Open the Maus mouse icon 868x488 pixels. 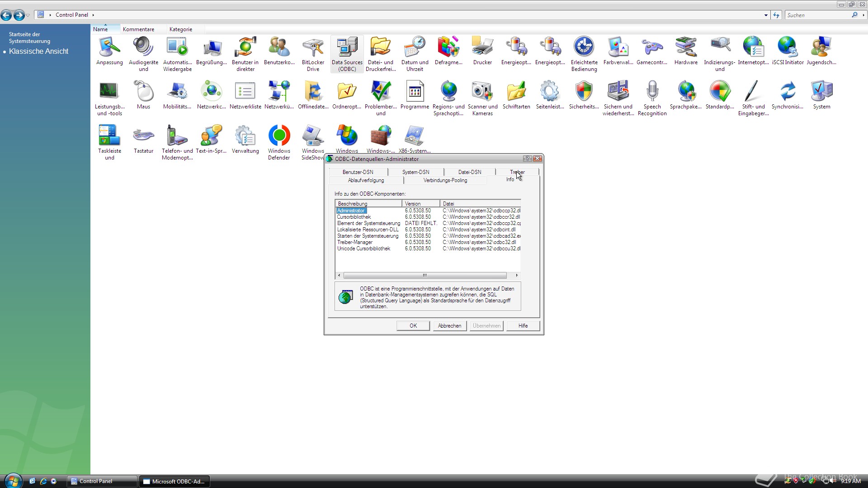point(143,92)
